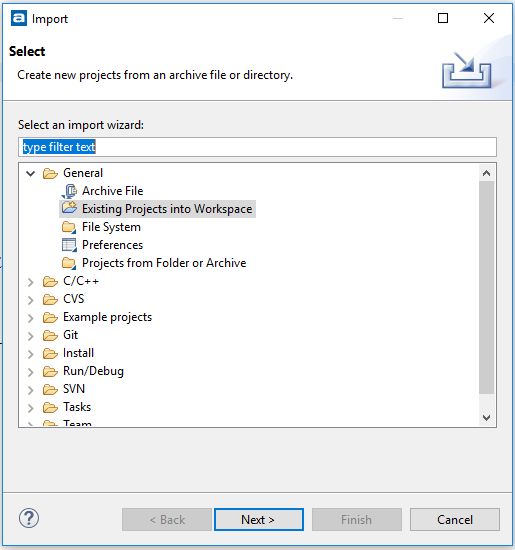515x550 pixels.
Task: Select the Archive File import icon
Action: 69,191
